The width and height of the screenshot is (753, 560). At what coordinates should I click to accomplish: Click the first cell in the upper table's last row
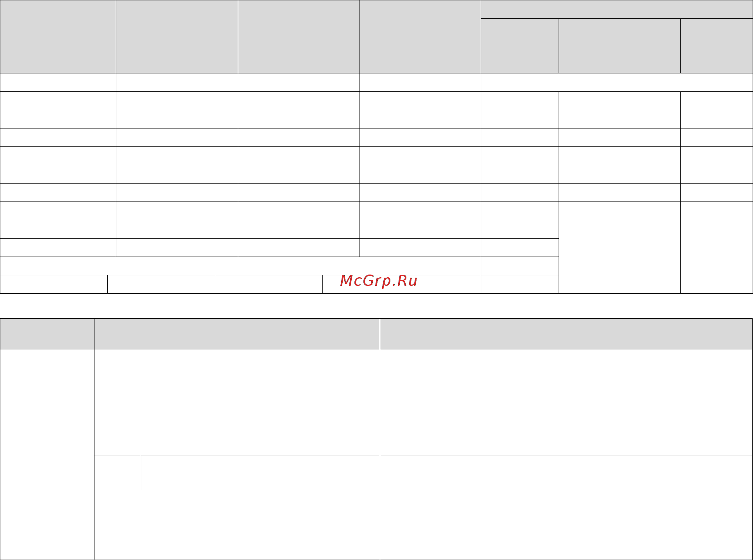[x=54, y=284]
